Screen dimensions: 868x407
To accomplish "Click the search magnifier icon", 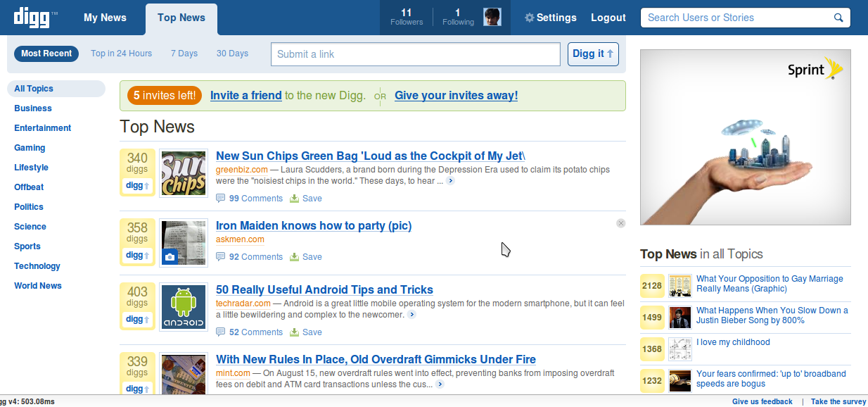I will [838, 18].
